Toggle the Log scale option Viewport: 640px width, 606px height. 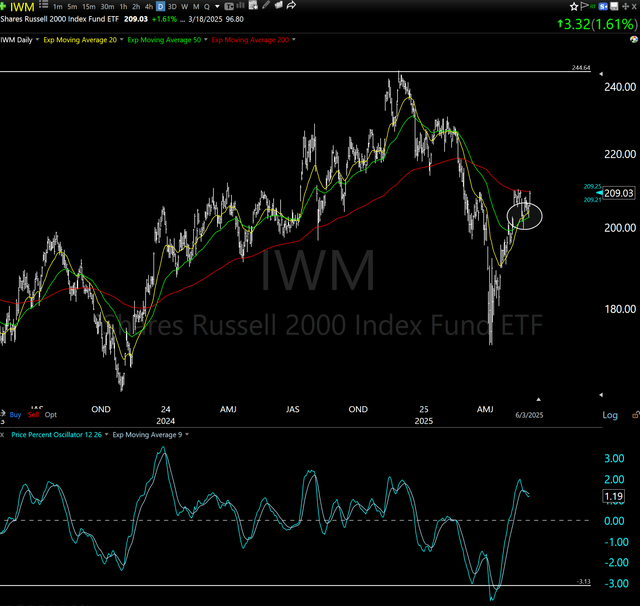tap(610, 415)
